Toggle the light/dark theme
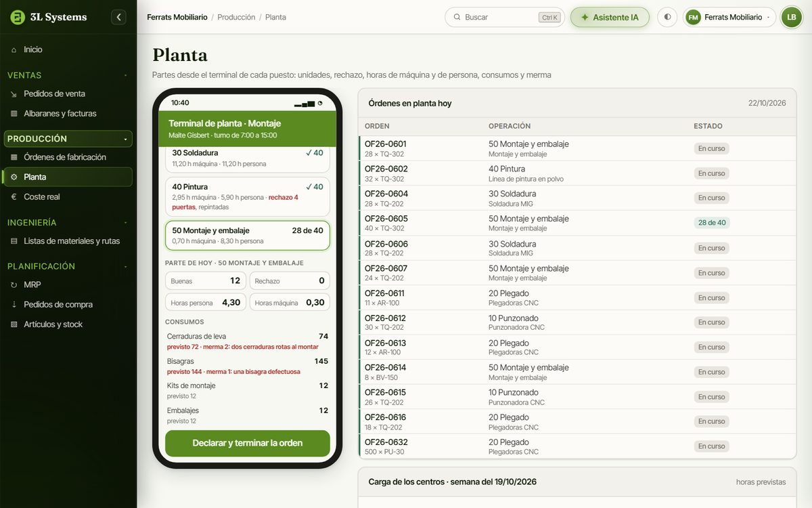Screen dimensions: 812x508 pos(667,17)
